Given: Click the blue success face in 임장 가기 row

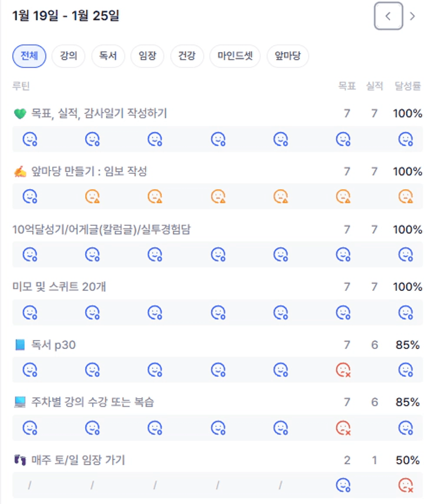Looking at the screenshot, I should (x=343, y=485).
